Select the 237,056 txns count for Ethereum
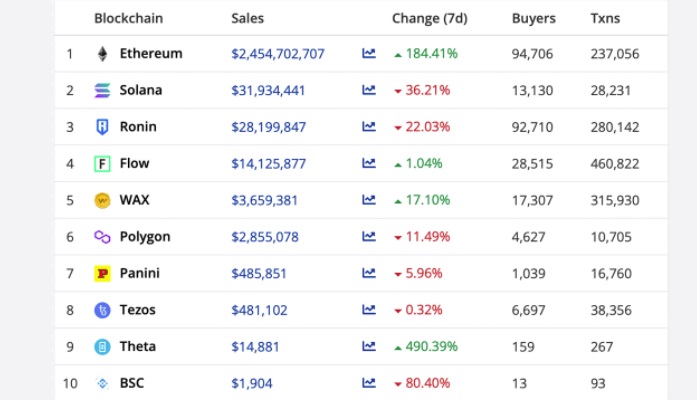697x400 pixels. coord(615,54)
